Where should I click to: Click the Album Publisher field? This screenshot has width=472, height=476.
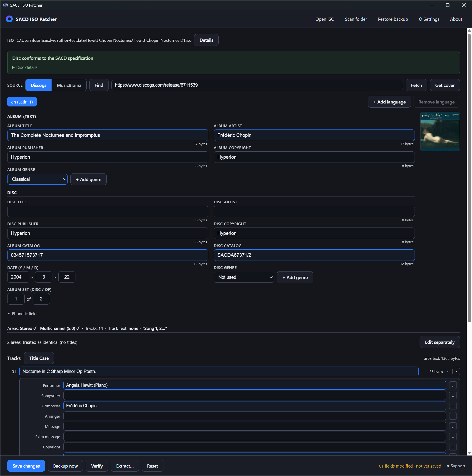click(x=108, y=157)
